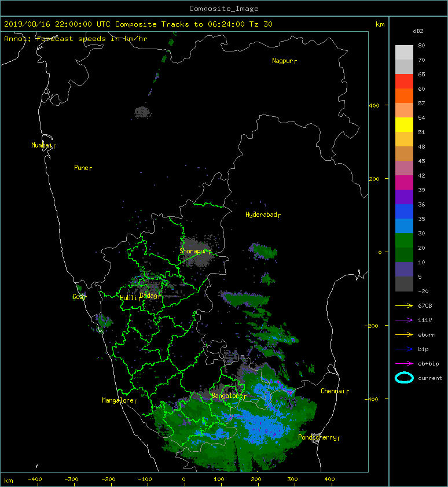This screenshot has height=487, width=448.
Task: Click the 300 tick on the horizontal km axis
Action: (292, 479)
